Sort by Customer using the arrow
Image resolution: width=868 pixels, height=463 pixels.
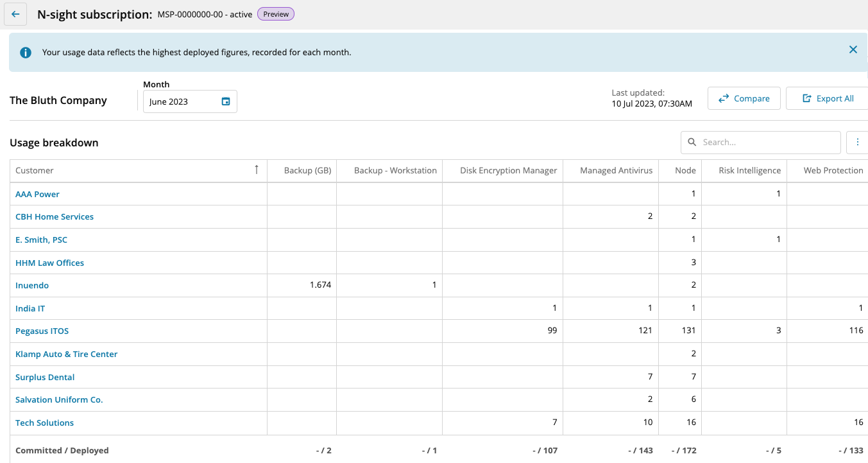[x=257, y=170]
